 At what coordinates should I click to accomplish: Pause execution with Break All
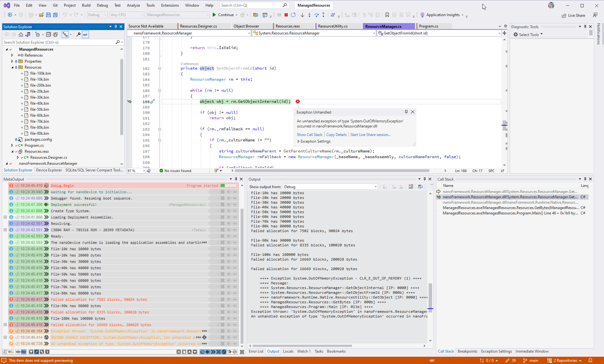(x=279, y=15)
